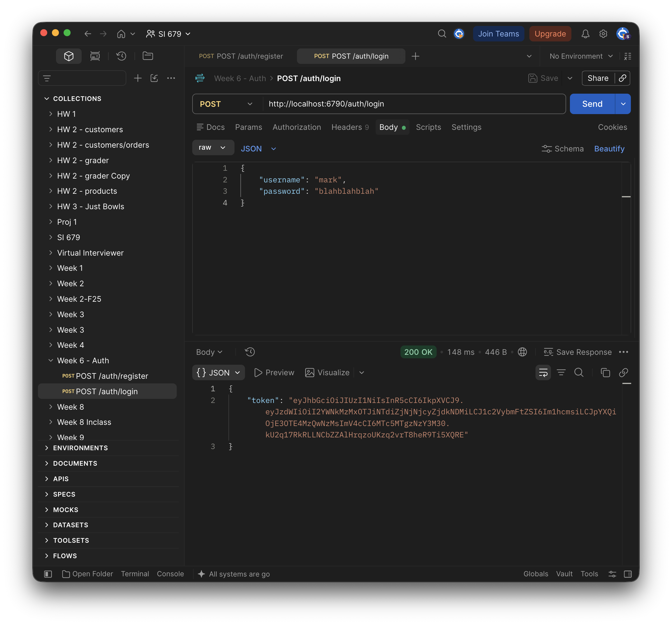Select POST /auth/register in Week 6 tree
672x625 pixels.
(107, 376)
